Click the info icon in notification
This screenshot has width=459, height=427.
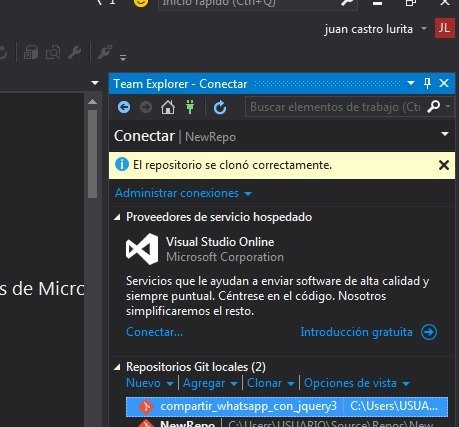[122, 164]
